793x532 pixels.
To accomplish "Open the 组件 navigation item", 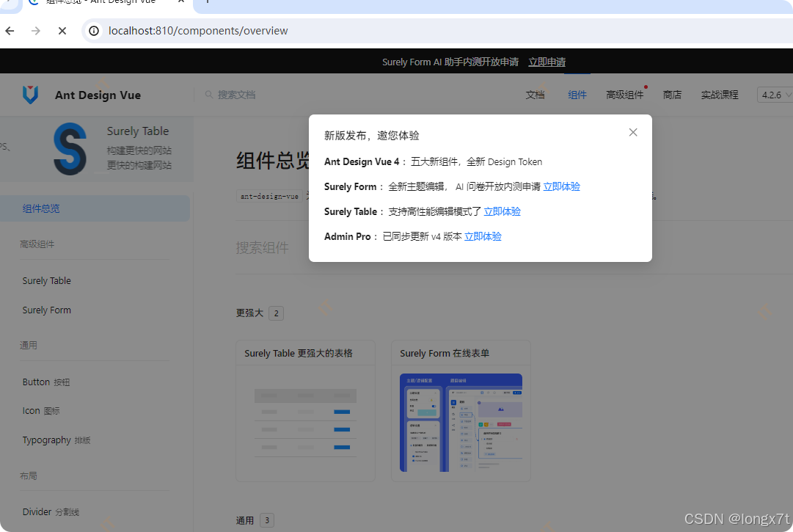I will [577, 95].
